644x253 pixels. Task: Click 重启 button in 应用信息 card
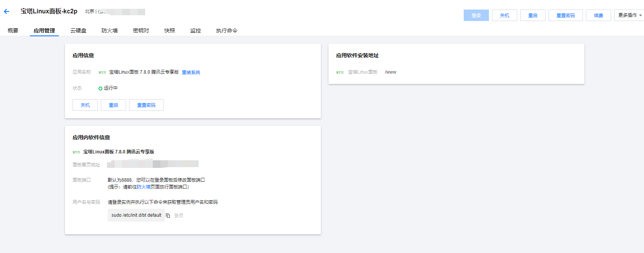pos(113,105)
